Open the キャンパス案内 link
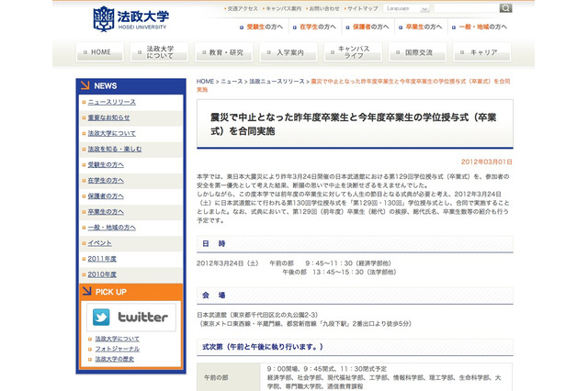Image resolution: width=588 pixels, height=391 pixels. (284, 8)
